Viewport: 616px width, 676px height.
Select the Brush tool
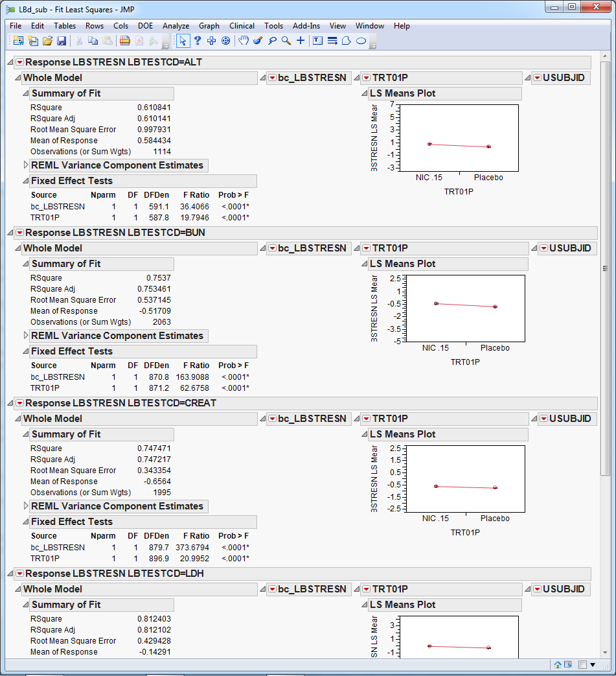[258, 40]
